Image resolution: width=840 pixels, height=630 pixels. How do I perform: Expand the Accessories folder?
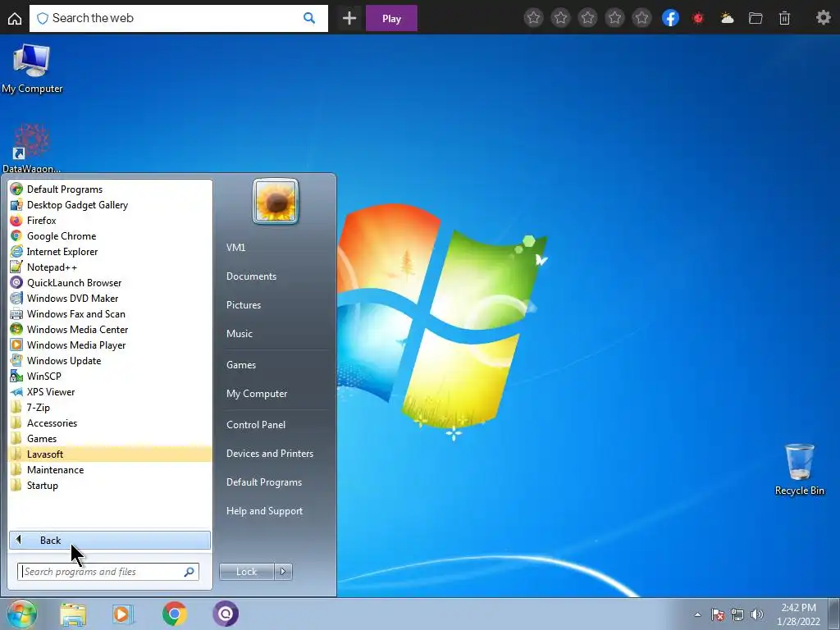(x=110, y=422)
